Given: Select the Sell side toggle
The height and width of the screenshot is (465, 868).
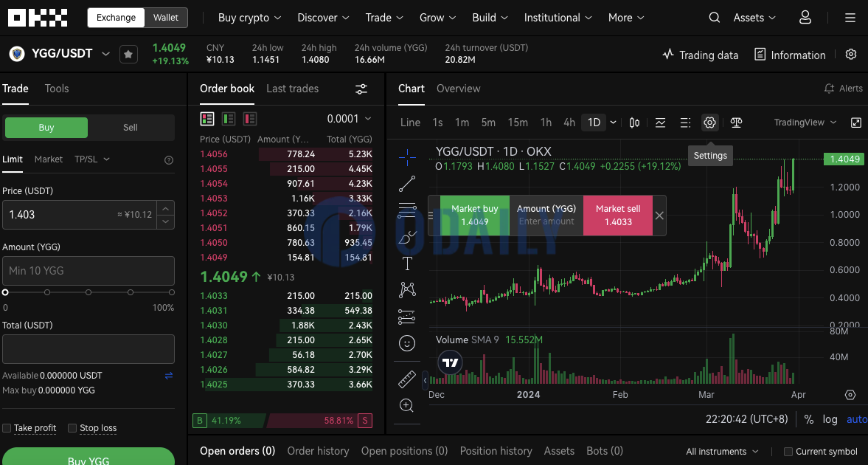Looking at the screenshot, I should pyautogui.click(x=130, y=128).
